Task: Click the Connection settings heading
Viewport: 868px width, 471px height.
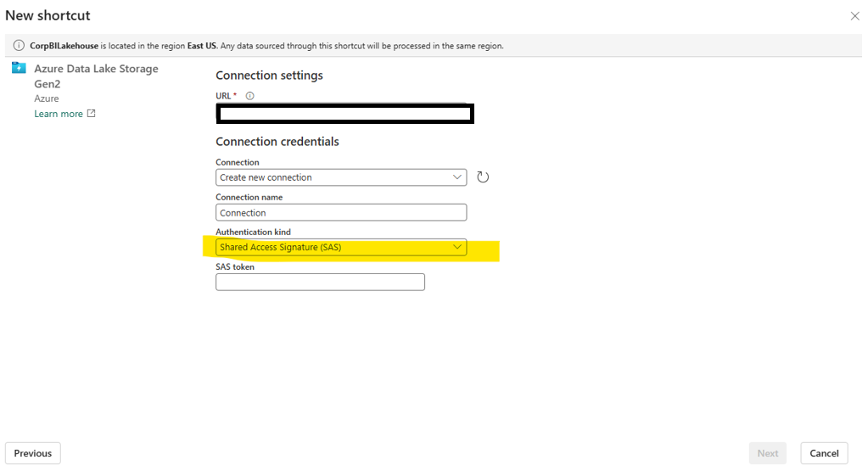Action: (x=269, y=76)
